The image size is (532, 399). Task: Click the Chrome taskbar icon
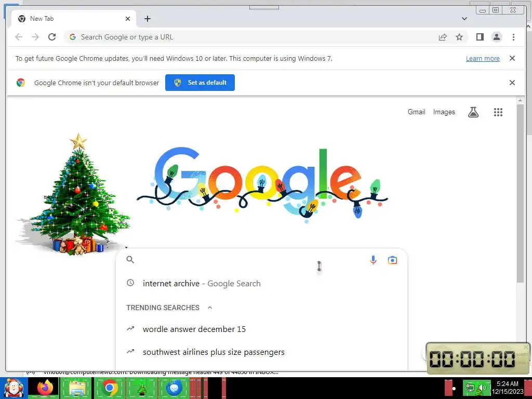tap(110, 388)
